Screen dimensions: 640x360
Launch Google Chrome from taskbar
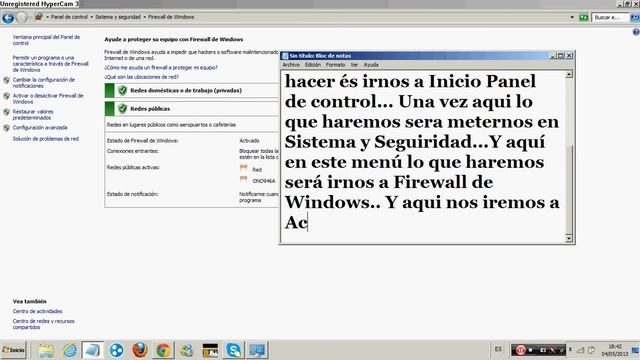click(x=163, y=350)
